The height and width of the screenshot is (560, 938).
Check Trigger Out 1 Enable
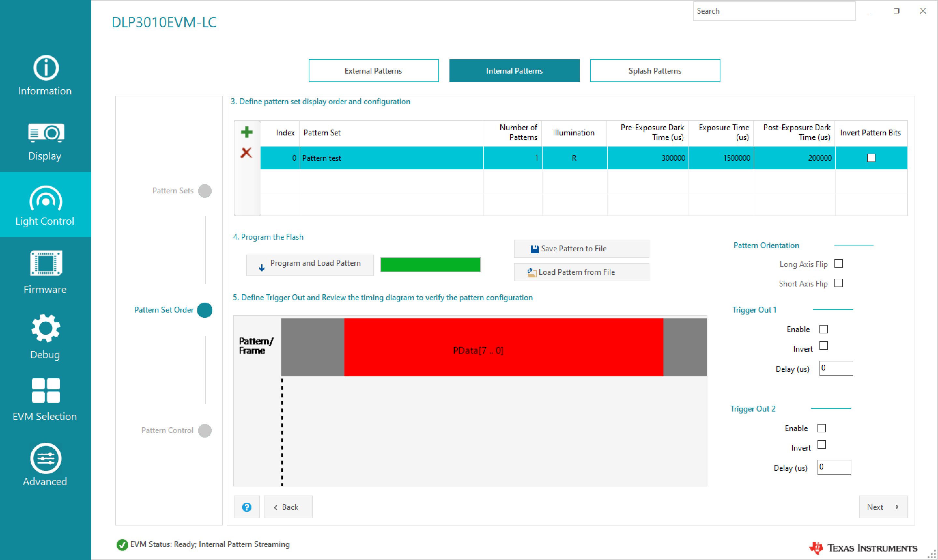click(x=824, y=329)
